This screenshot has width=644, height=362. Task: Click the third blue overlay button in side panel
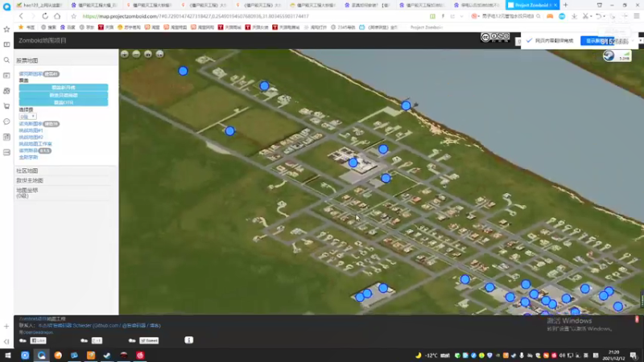[x=64, y=103]
